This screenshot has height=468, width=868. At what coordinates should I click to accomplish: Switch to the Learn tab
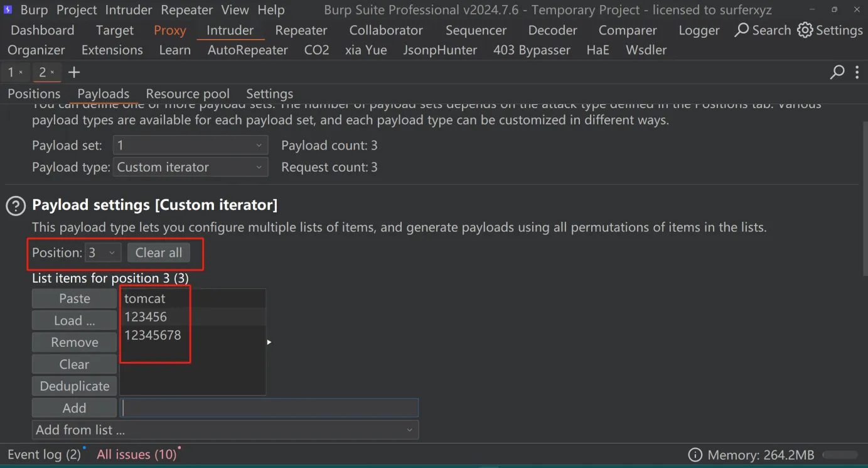point(175,50)
